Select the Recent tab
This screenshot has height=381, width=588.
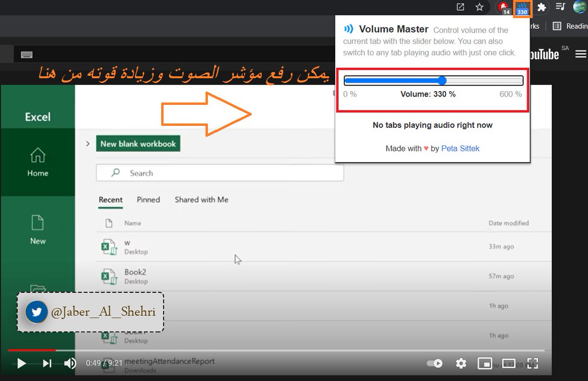pyautogui.click(x=111, y=200)
